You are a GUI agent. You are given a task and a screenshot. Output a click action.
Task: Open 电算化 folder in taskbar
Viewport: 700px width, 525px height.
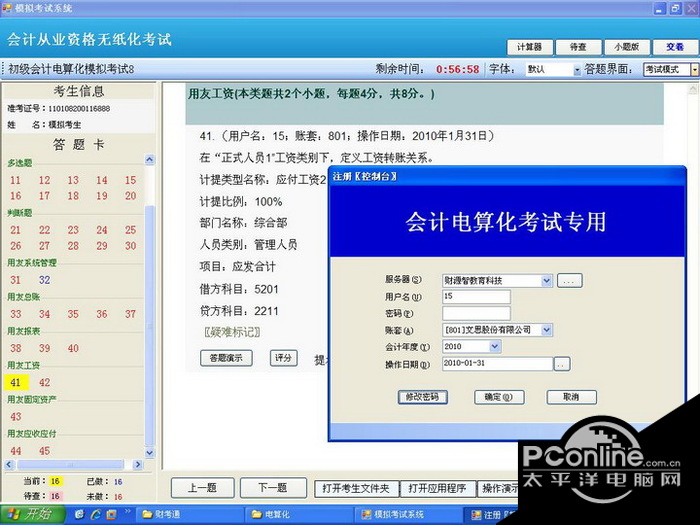pyautogui.click(x=299, y=515)
